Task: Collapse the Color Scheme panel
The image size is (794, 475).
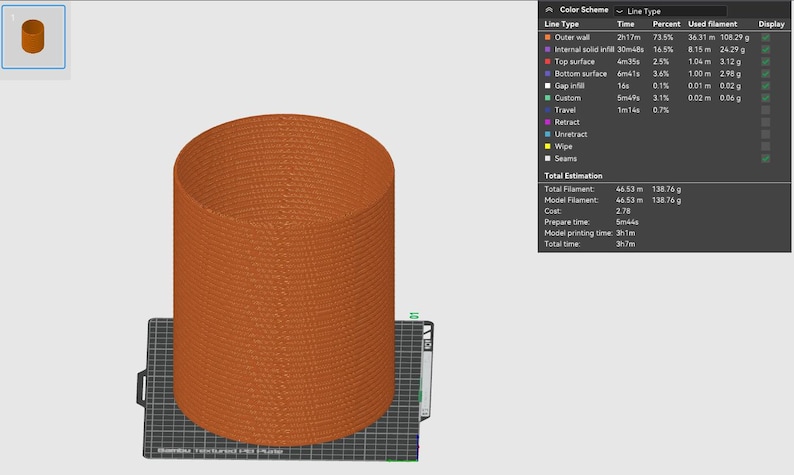Action: 549,10
